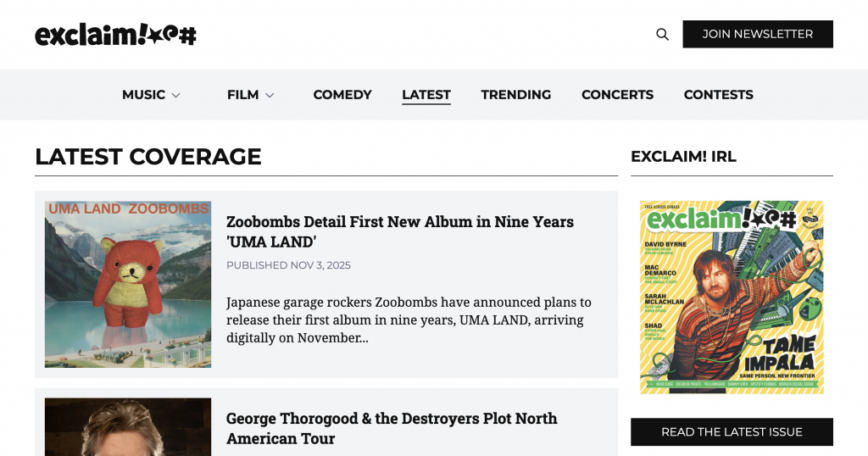Screen dimensions: 868x456
Task: Click the search magnifier icon
Action: pyautogui.click(x=662, y=35)
